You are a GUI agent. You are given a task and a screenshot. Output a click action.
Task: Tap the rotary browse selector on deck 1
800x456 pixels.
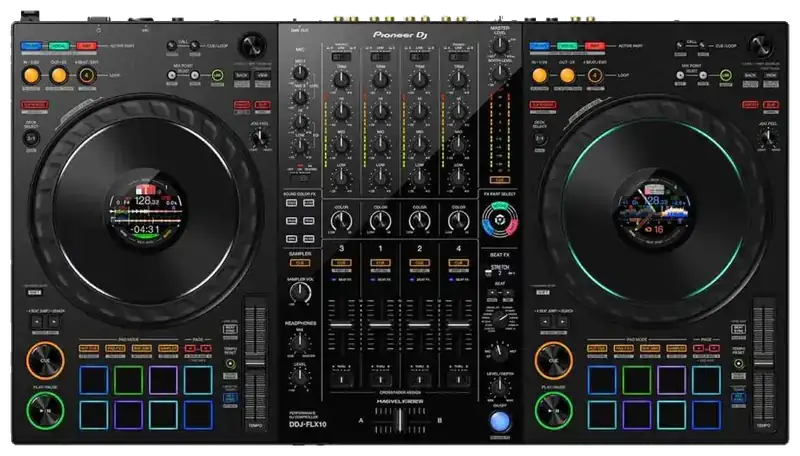pyautogui.click(x=252, y=45)
